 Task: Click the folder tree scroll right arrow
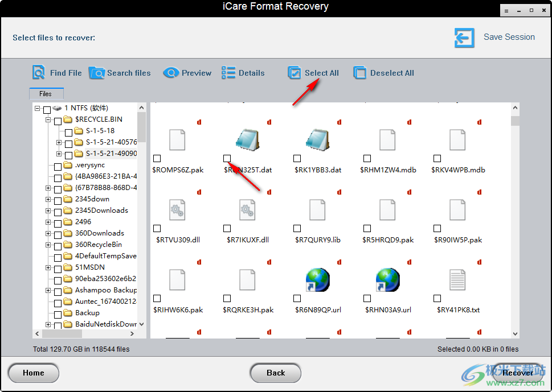[132, 333]
